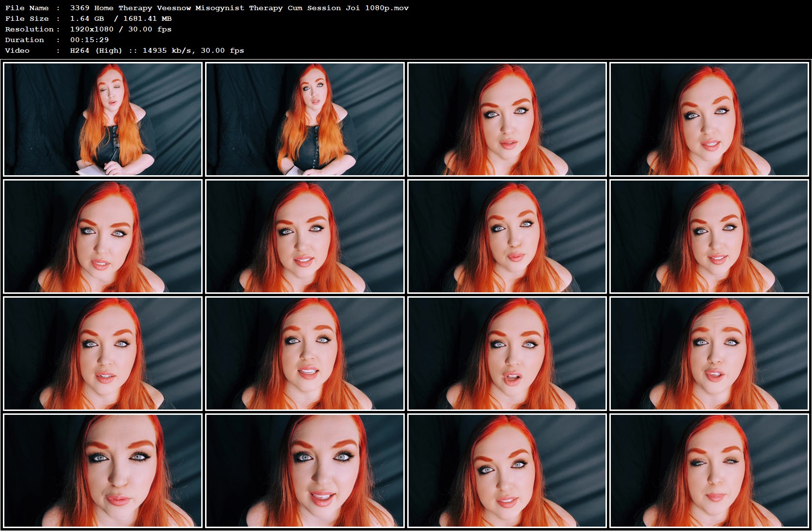
Task: Open the second thumbnail in row two
Action: (305, 236)
